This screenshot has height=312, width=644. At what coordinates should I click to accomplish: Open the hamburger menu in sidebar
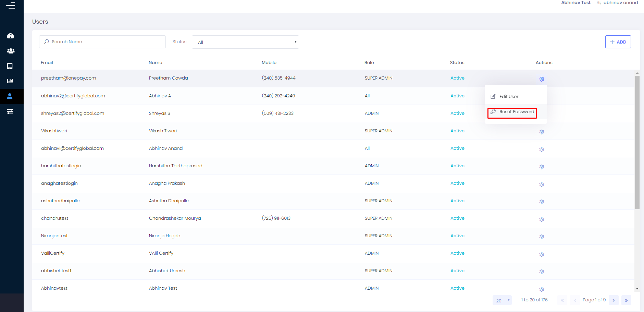[11, 5]
